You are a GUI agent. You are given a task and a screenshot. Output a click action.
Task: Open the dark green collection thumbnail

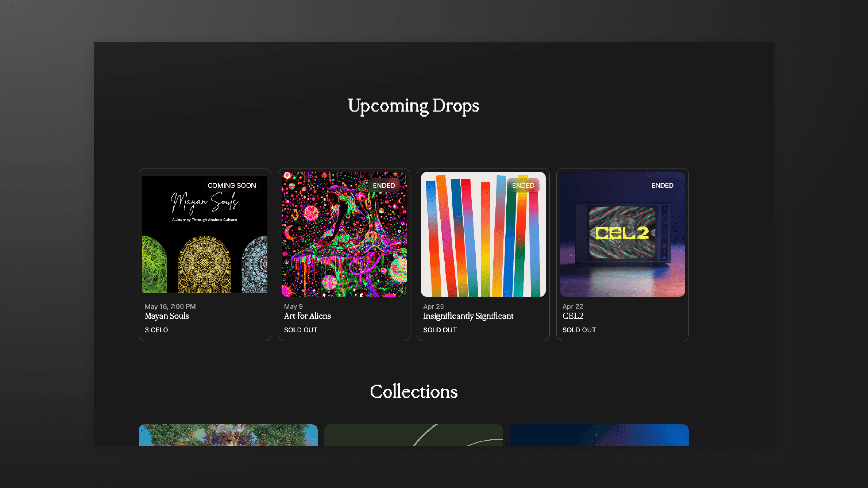click(413, 435)
